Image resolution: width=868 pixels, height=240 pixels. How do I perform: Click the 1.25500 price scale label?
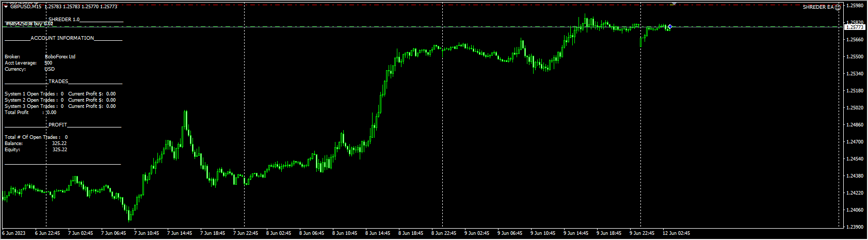[855, 57]
